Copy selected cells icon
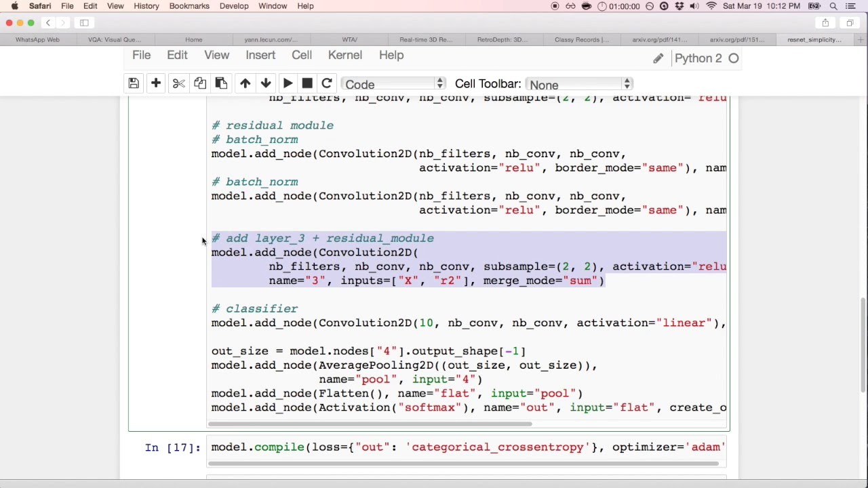This screenshot has width=868, height=488. [x=200, y=83]
